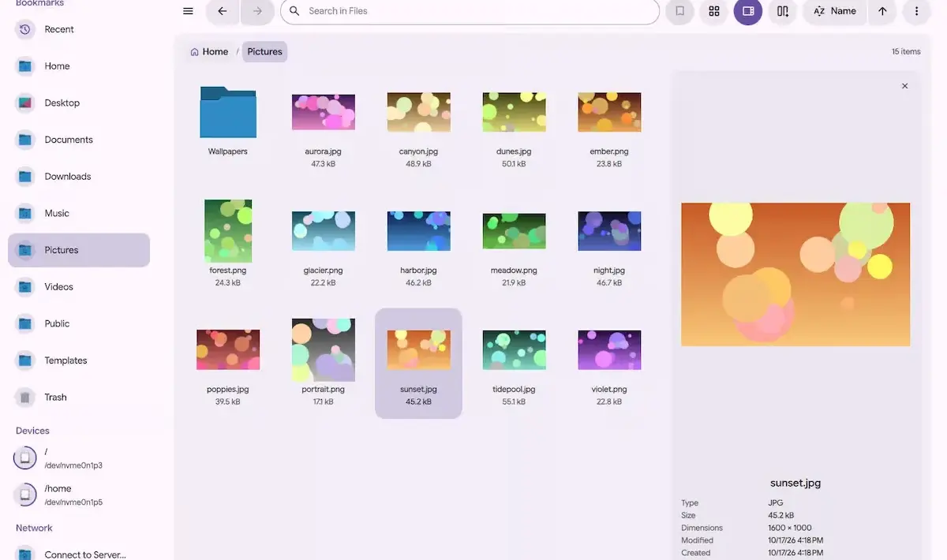
Task: Click the 15 items count label
Action: pyautogui.click(x=906, y=51)
